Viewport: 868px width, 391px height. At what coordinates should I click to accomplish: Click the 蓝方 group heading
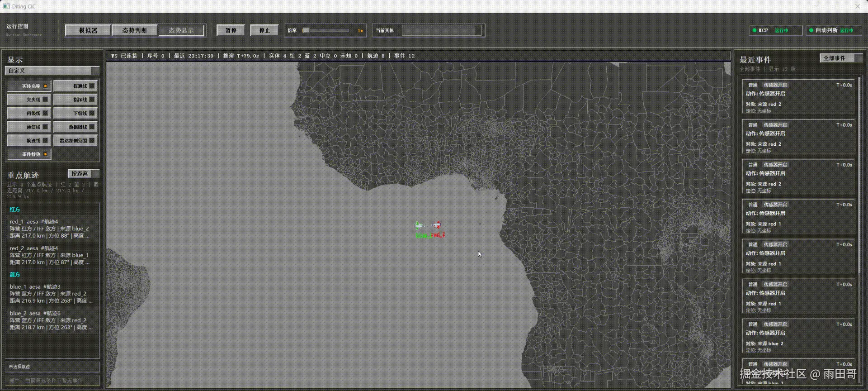coord(15,275)
